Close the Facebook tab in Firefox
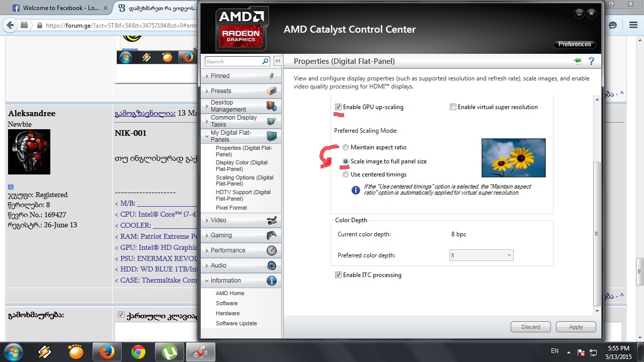 pos(105,8)
